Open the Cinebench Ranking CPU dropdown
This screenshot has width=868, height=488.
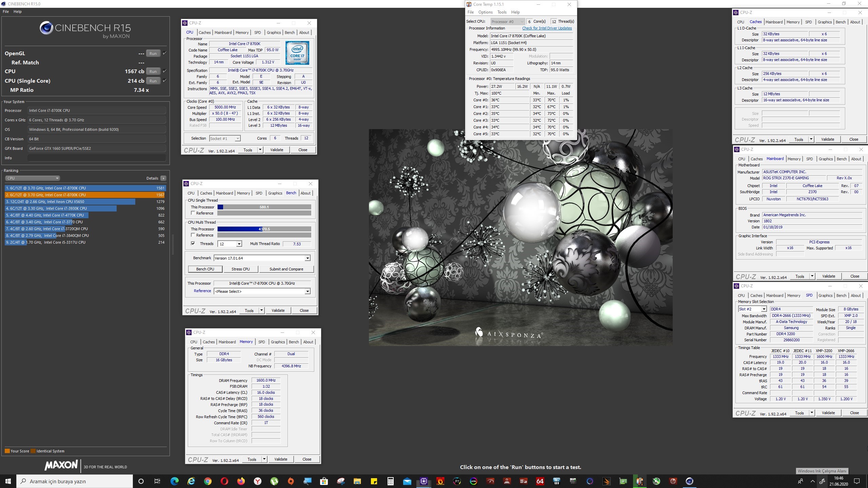[x=33, y=178]
